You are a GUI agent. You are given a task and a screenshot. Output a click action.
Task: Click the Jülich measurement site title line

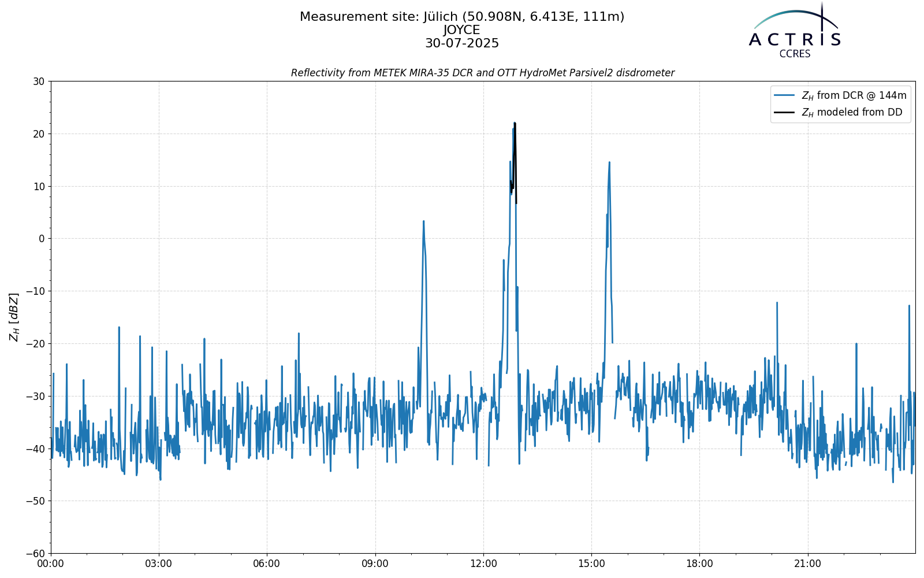coord(462,17)
